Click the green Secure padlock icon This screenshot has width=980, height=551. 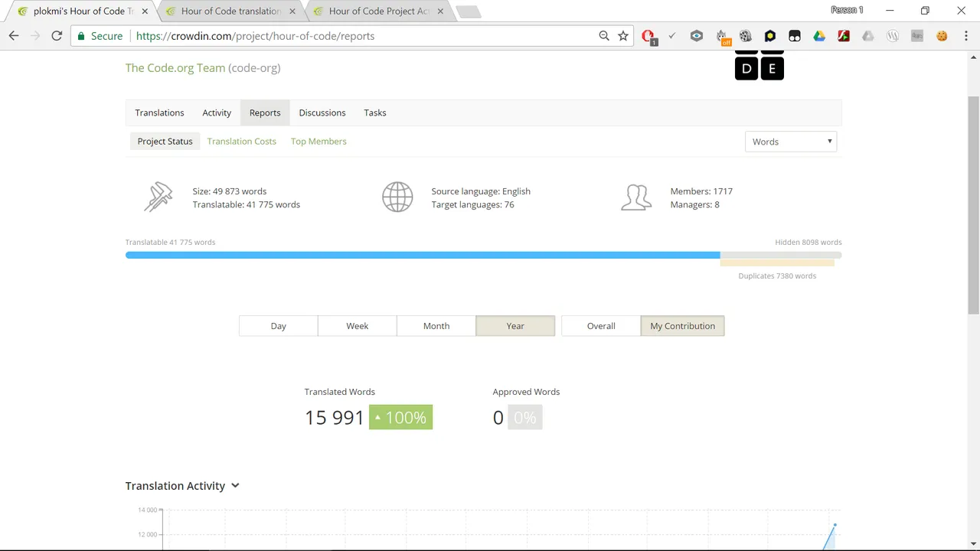[x=81, y=36]
